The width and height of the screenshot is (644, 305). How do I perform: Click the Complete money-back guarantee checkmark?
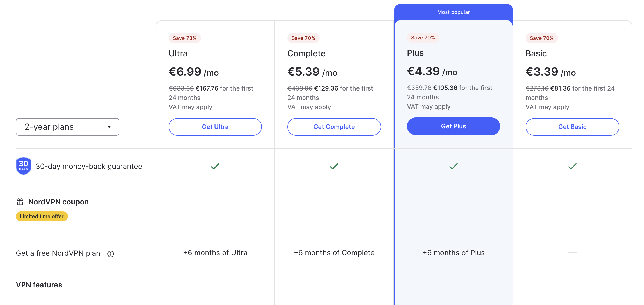coord(334,166)
